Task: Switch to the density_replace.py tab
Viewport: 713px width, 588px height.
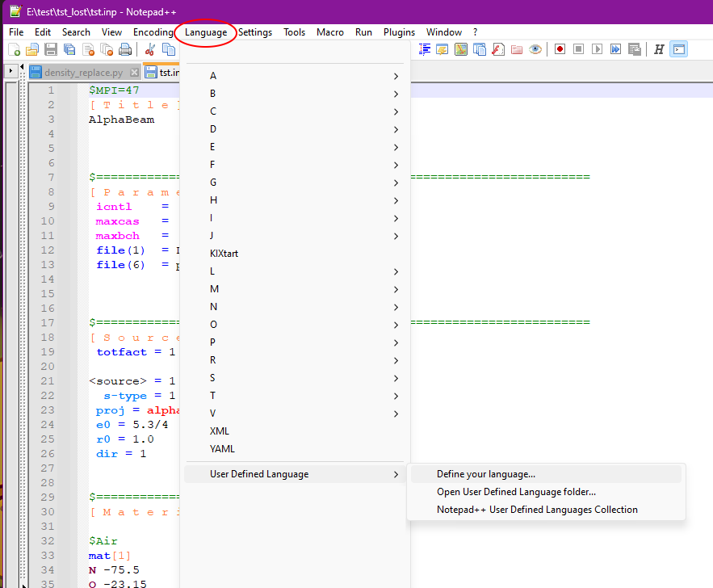Action: [x=81, y=71]
